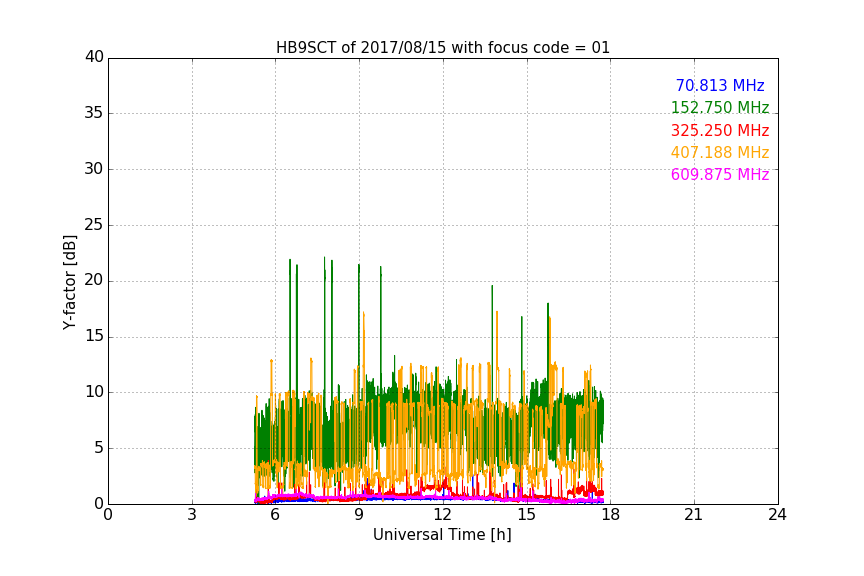Click x-axis tick label 9
The image size is (864, 576).
359,515
